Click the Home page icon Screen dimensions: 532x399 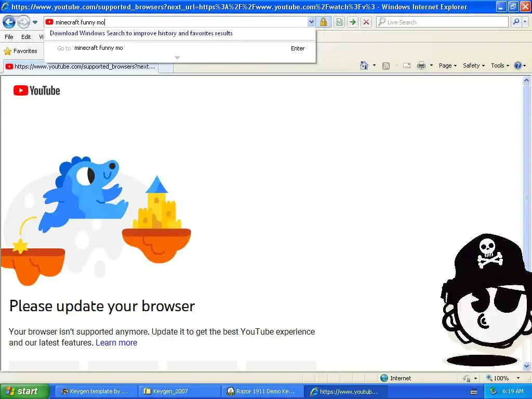coord(364,65)
